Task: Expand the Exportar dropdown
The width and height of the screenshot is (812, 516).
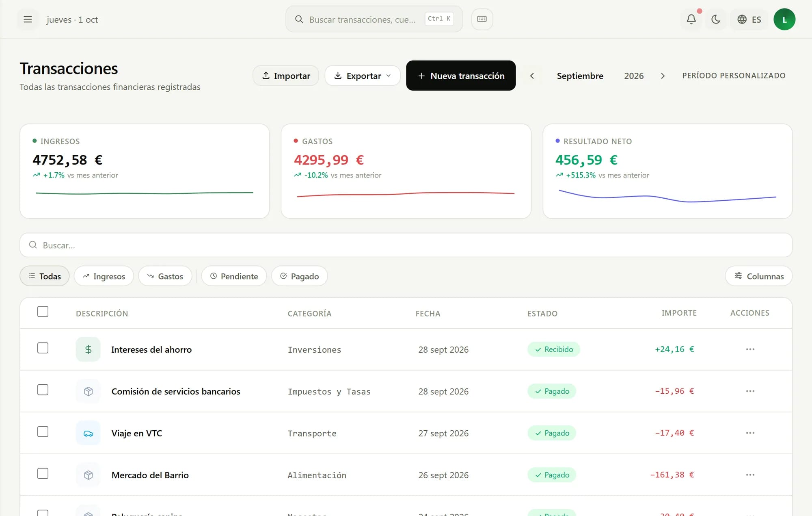Action: click(x=362, y=76)
